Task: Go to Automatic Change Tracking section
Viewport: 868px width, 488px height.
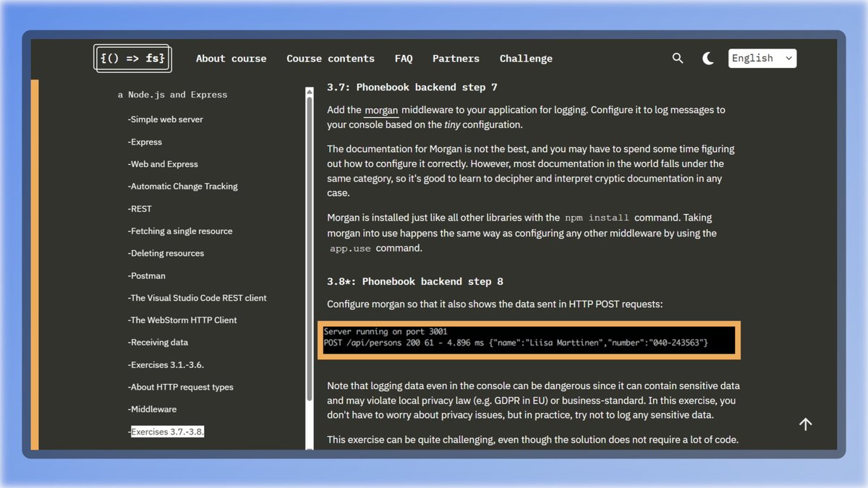Action: pyautogui.click(x=183, y=187)
